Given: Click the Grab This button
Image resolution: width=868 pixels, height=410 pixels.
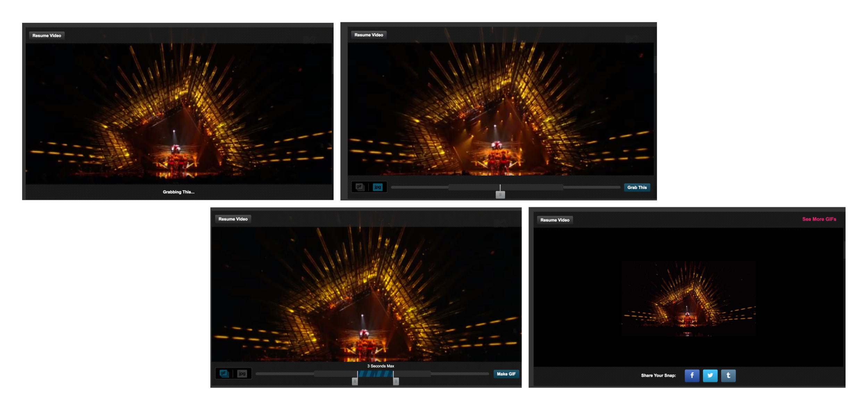Looking at the screenshot, I should 637,187.
